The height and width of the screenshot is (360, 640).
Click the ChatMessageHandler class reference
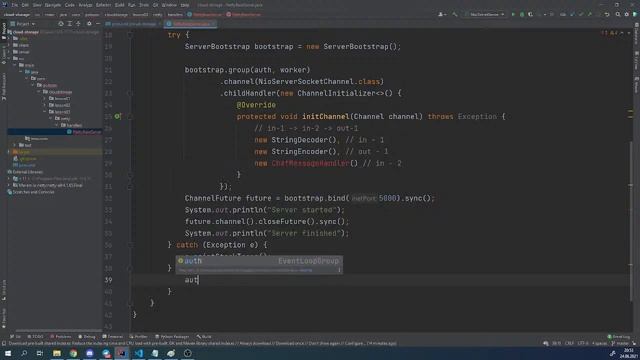click(x=310, y=163)
